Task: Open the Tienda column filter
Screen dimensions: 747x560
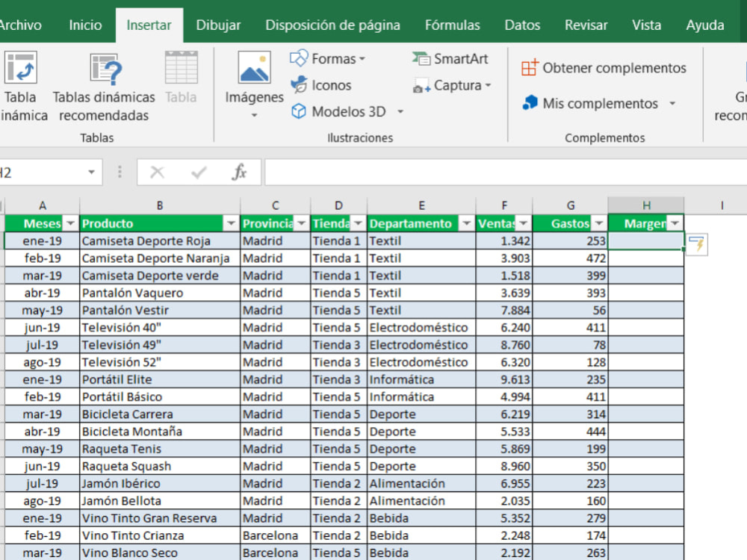Action: click(358, 223)
